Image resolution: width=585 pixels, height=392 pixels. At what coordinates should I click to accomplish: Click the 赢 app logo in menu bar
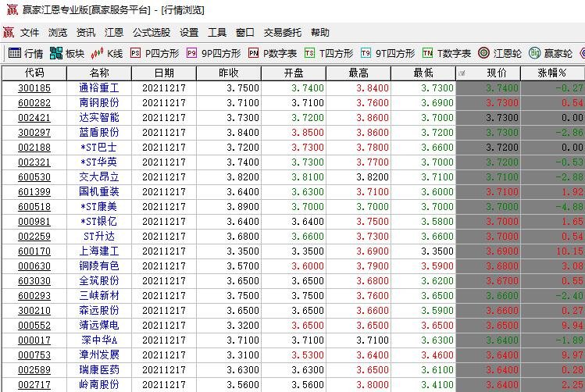[x=9, y=33]
